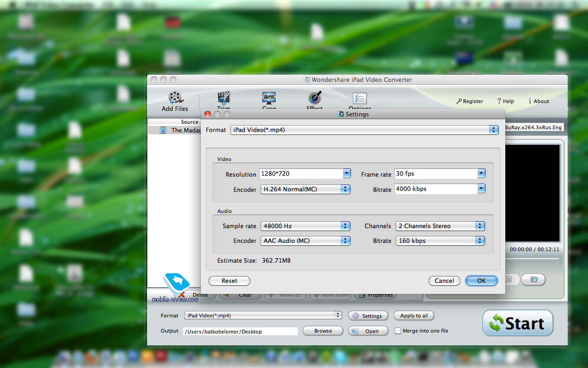This screenshot has width=588, height=368.
Task: Open Options from the converter toolbar
Action: tap(360, 101)
